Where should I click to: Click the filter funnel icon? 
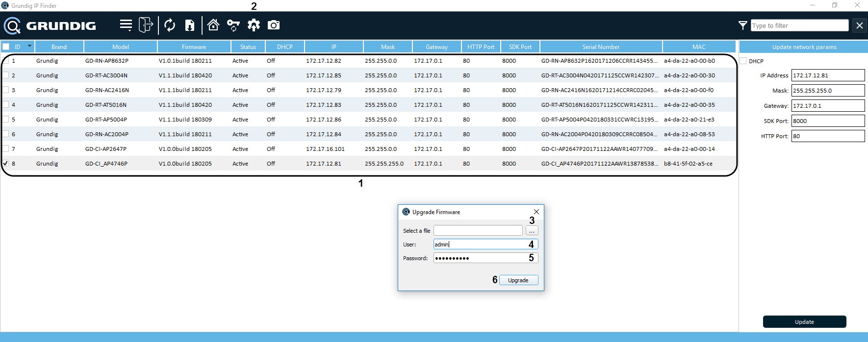tap(743, 25)
